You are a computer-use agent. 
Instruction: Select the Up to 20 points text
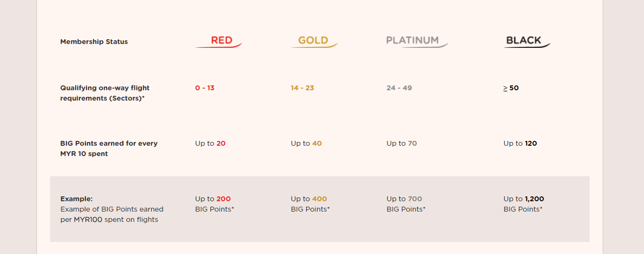coord(210,144)
